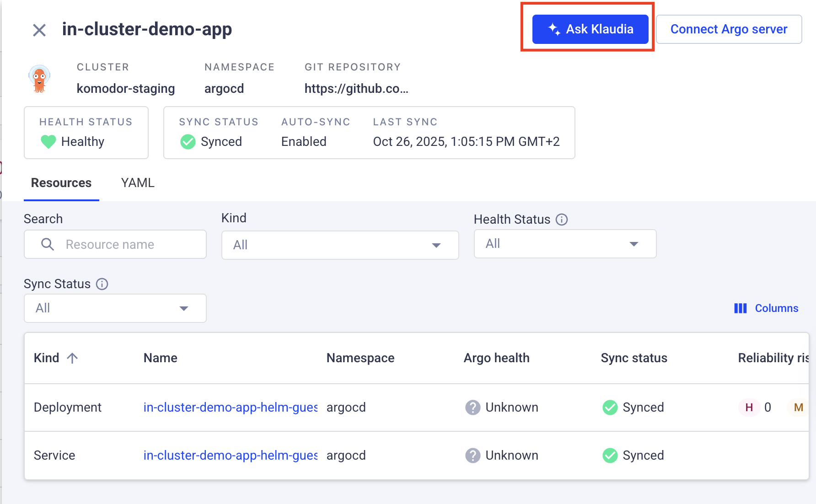
Task: Click the green Healthy heart icon
Action: click(x=48, y=142)
